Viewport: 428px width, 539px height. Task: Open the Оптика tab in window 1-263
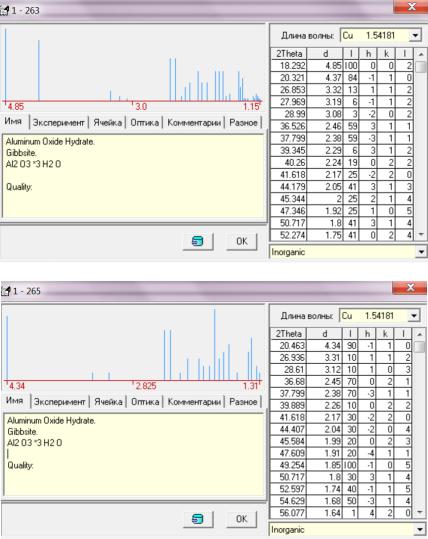pos(145,123)
